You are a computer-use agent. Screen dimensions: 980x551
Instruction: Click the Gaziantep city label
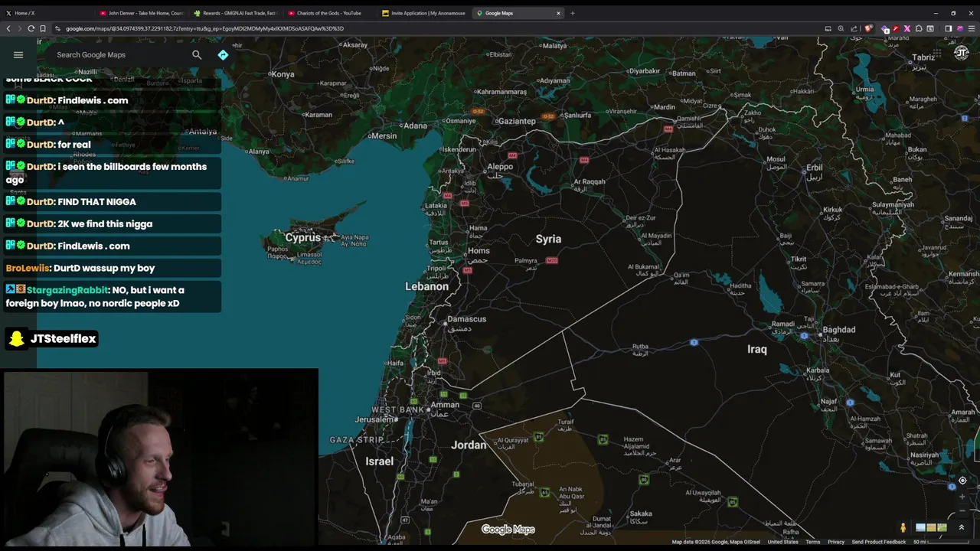tap(516, 121)
